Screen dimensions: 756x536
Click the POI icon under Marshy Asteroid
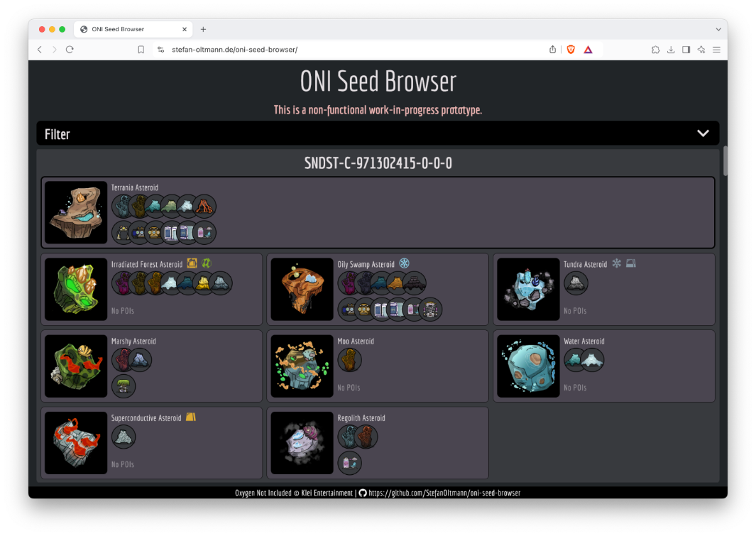click(124, 386)
